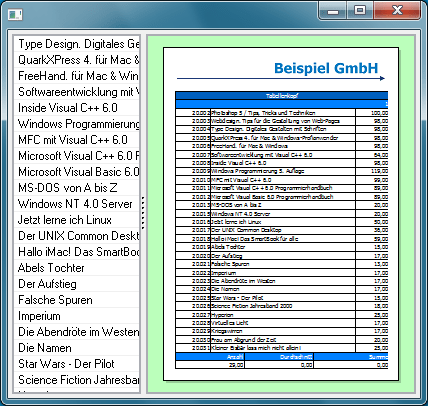428x406 pixels.
Task: Select 'Der UNIX Common Deskt' list entry
Action: click(77, 236)
